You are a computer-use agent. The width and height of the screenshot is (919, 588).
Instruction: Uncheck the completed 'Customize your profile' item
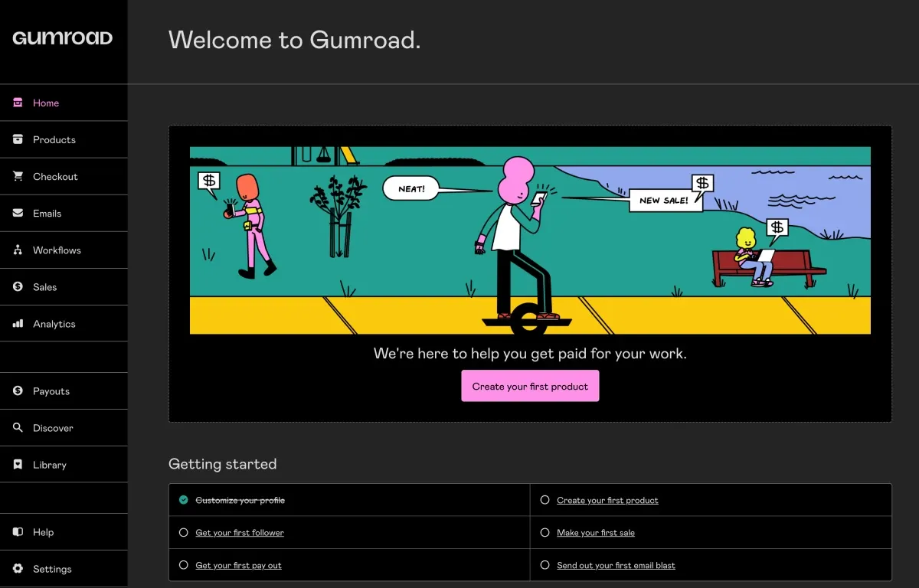pyautogui.click(x=184, y=499)
